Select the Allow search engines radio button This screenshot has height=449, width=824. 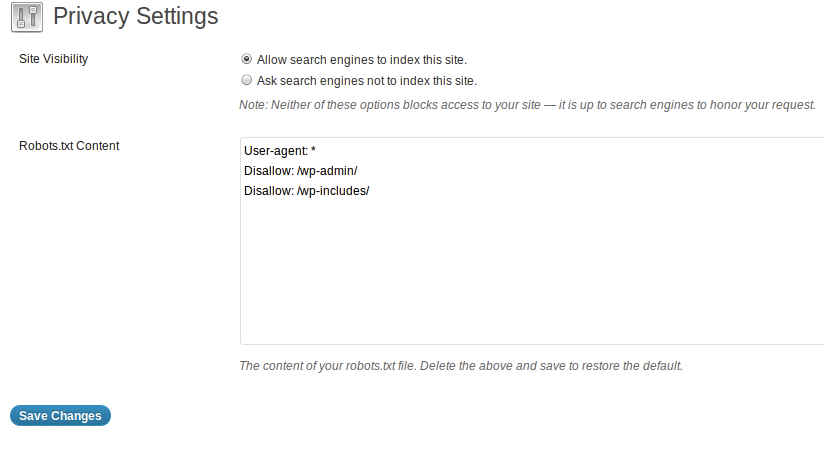pos(246,59)
